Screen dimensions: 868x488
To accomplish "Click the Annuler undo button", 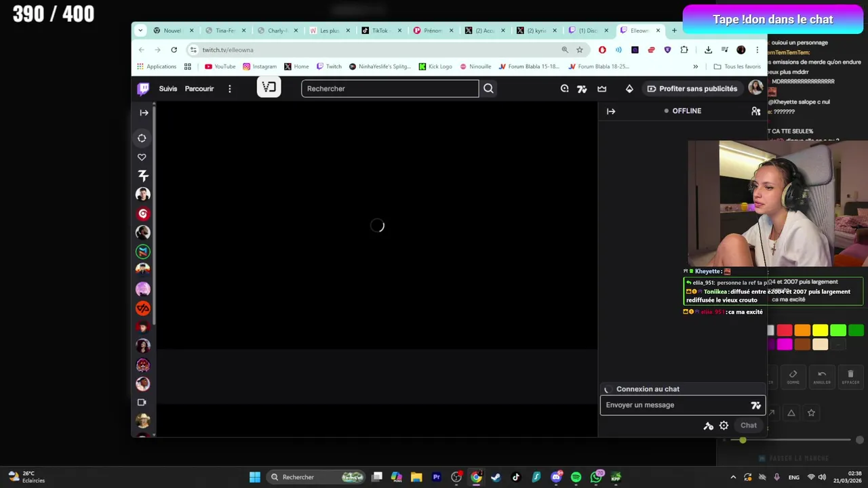I will click(x=822, y=378).
